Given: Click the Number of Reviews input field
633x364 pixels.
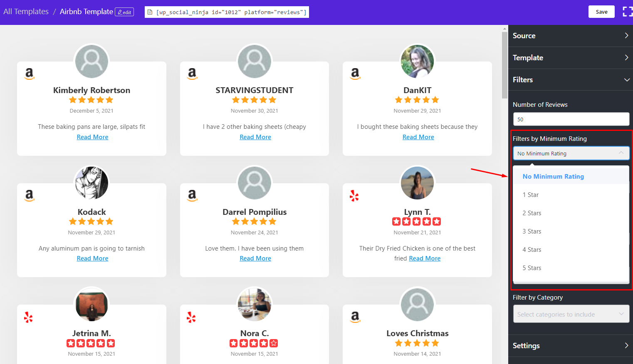Looking at the screenshot, I should tap(571, 119).
